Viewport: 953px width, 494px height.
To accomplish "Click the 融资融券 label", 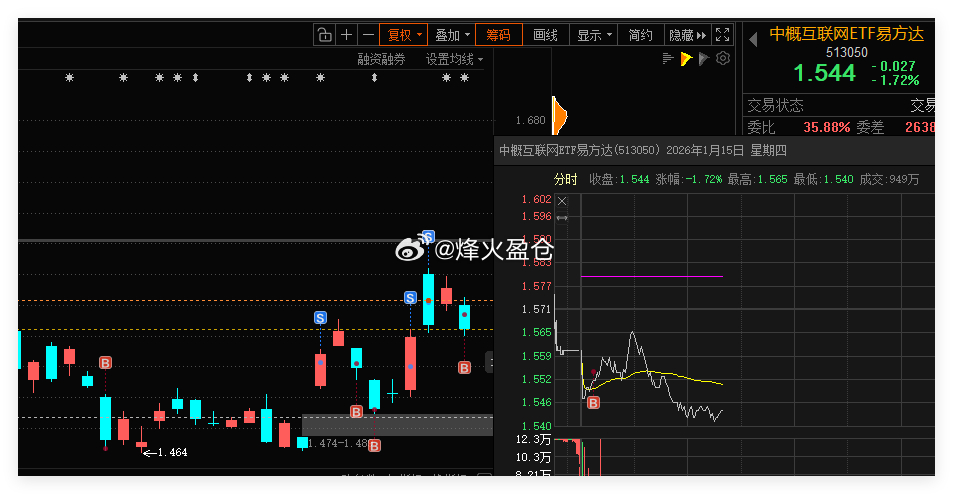I will [381, 59].
